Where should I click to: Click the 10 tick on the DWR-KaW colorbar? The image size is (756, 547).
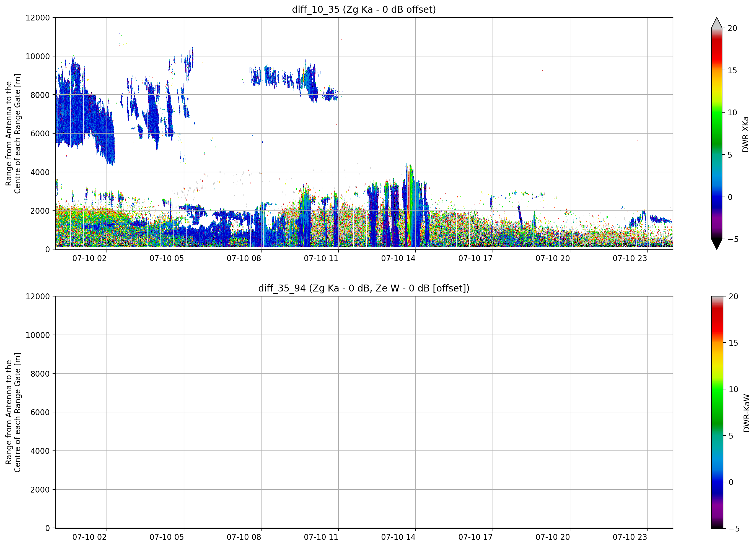[733, 389]
